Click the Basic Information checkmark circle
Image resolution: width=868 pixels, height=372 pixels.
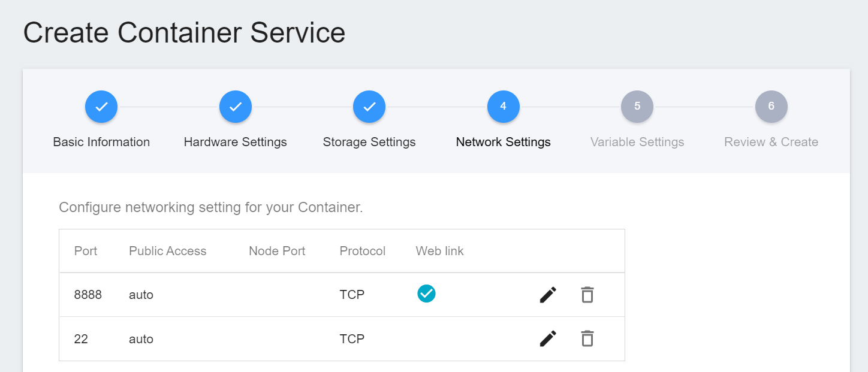(x=101, y=107)
